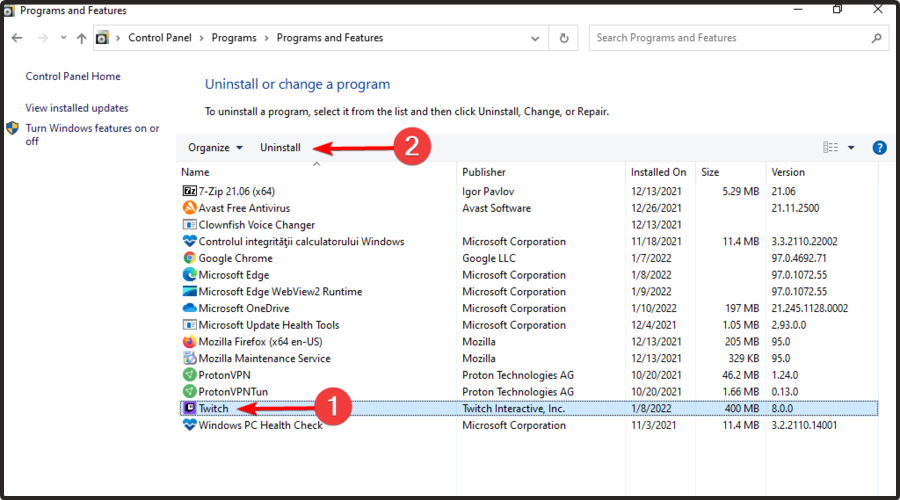Click the Programs and Features title bar icon
Screen dimensions: 900x500
(x=9, y=10)
